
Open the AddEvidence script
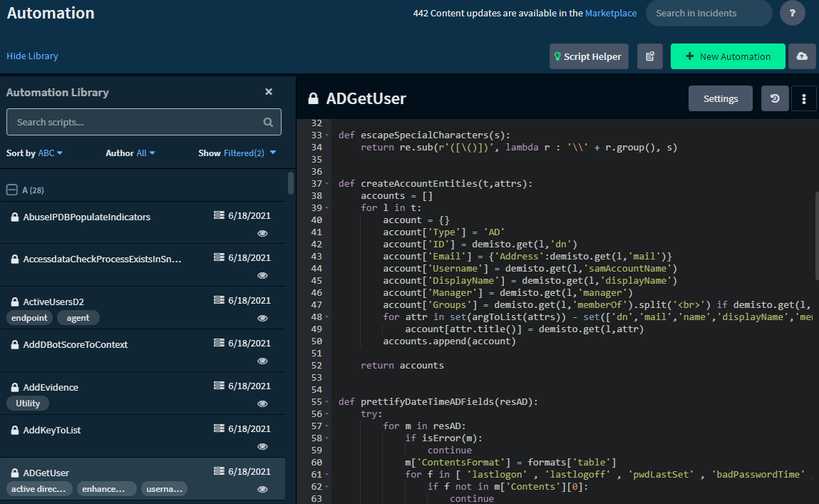51,387
